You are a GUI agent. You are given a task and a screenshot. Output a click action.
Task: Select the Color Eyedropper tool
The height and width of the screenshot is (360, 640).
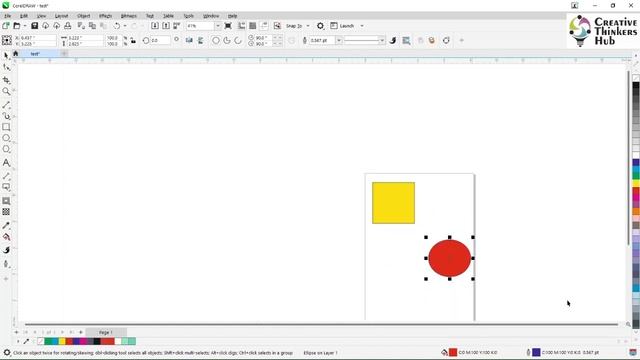(x=6, y=225)
